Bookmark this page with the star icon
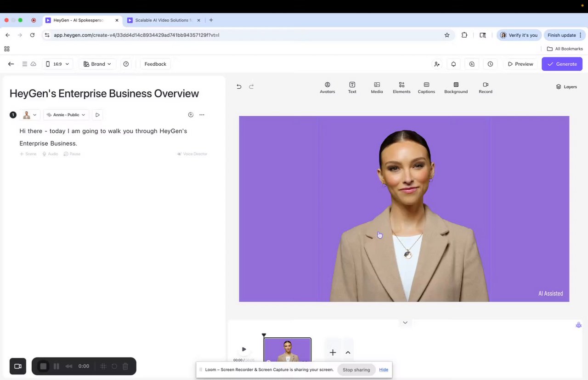Image resolution: width=588 pixels, height=380 pixels. tap(447, 35)
